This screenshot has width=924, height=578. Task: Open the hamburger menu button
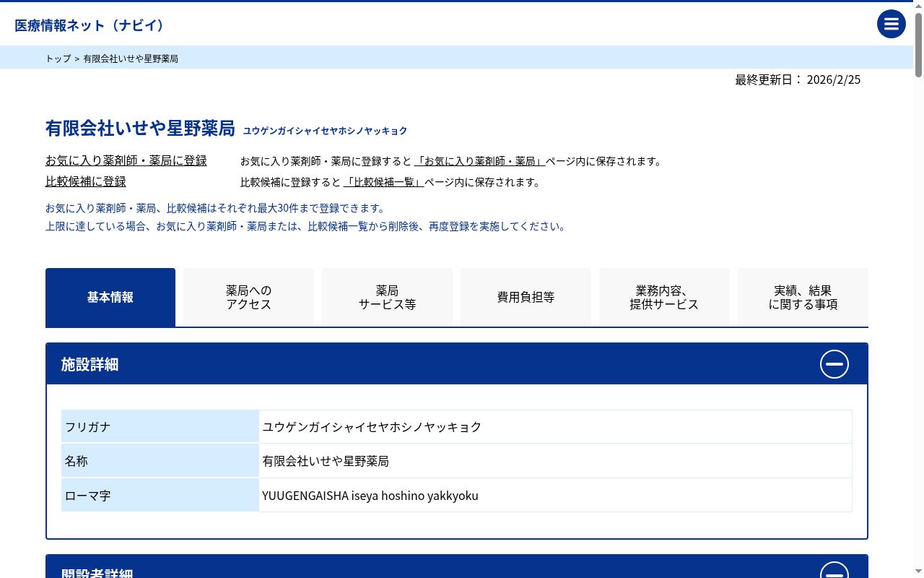892,24
